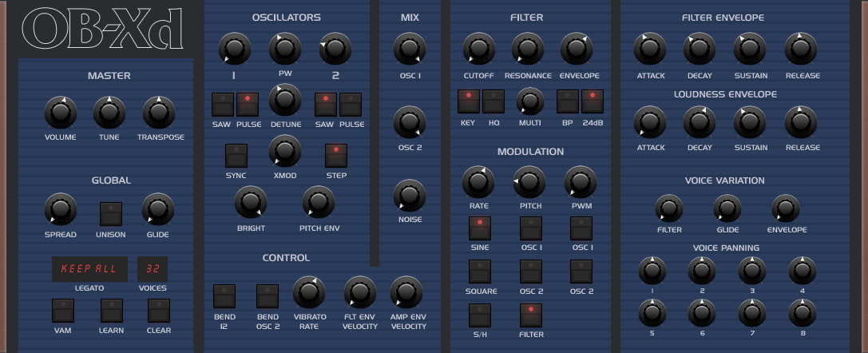
Task: Disable Saw waveform for oscillator 2
Action: (326, 105)
